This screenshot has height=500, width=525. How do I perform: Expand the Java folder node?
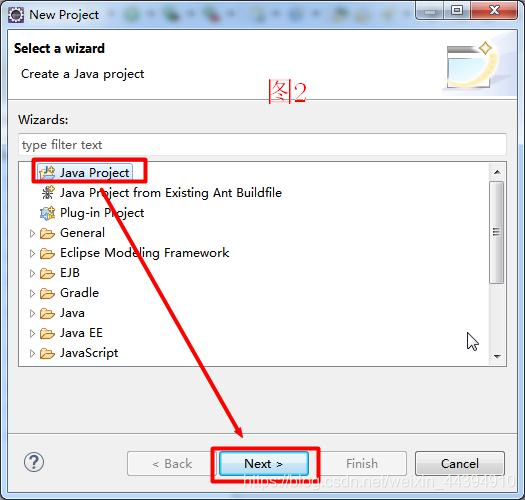[x=32, y=313]
